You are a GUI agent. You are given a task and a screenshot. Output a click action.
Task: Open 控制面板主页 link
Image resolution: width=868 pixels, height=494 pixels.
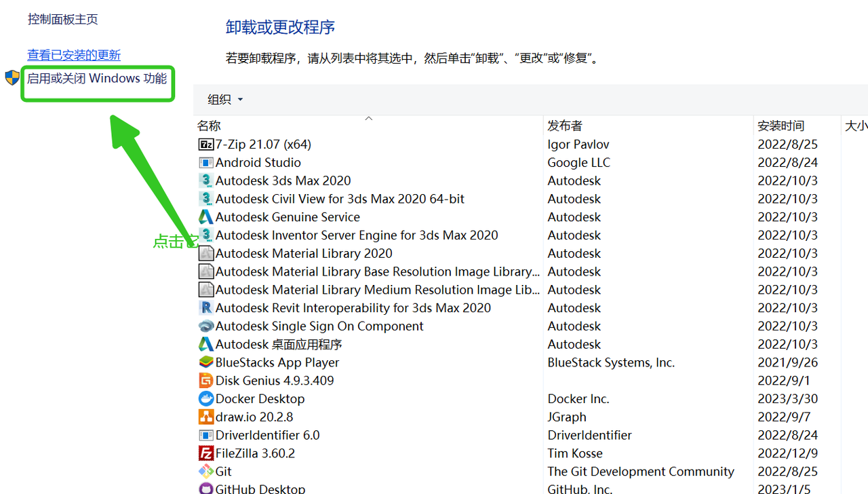click(x=62, y=20)
